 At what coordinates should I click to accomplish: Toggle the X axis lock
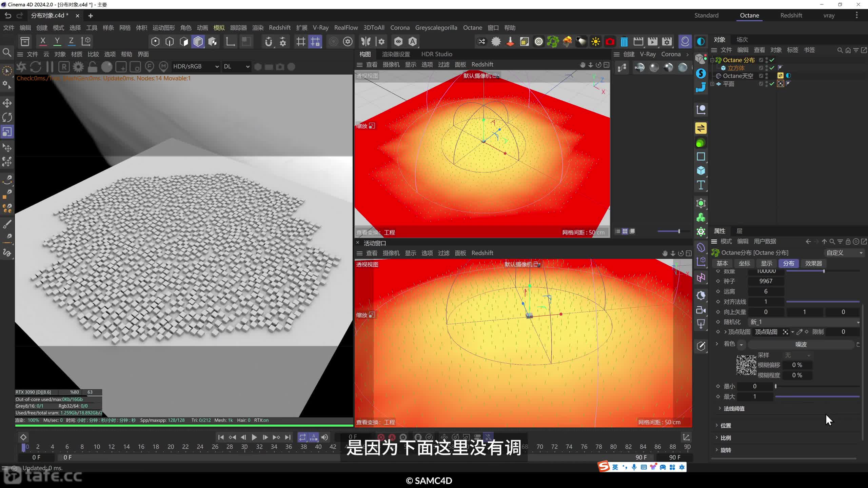click(x=43, y=41)
